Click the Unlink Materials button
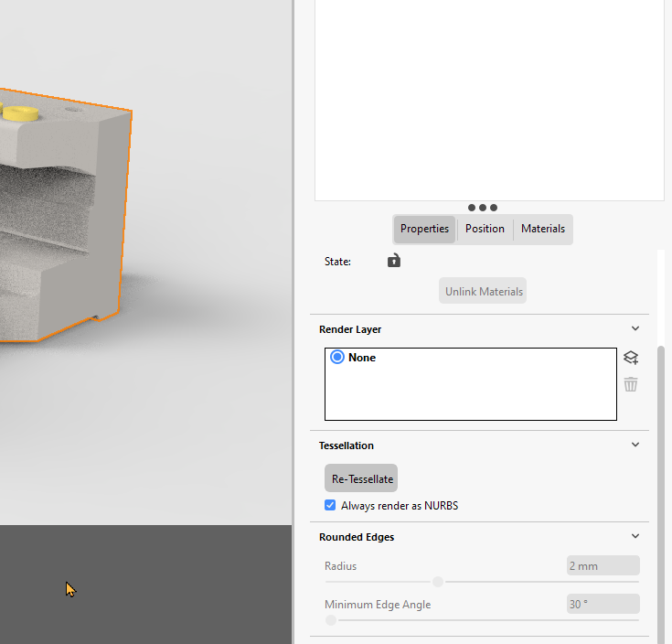The height and width of the screenshot is (644, 672). (483, 291)
